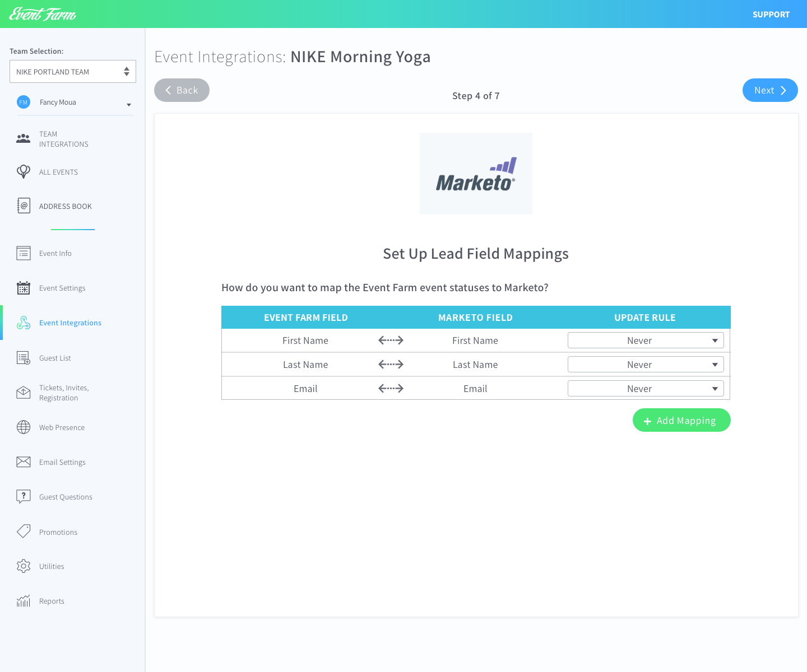
Task: Select Event Info in sidebar
Action: click(55, 253)
